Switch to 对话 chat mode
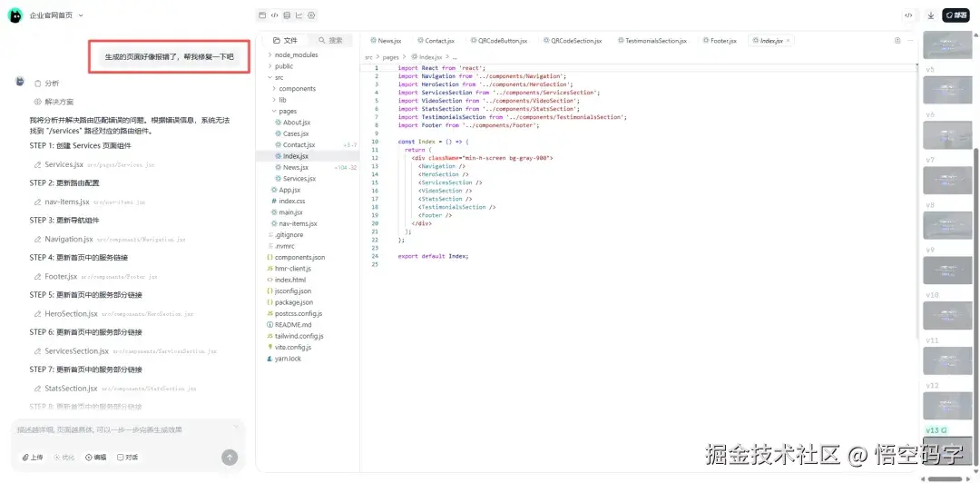 [x=128, y=458]
